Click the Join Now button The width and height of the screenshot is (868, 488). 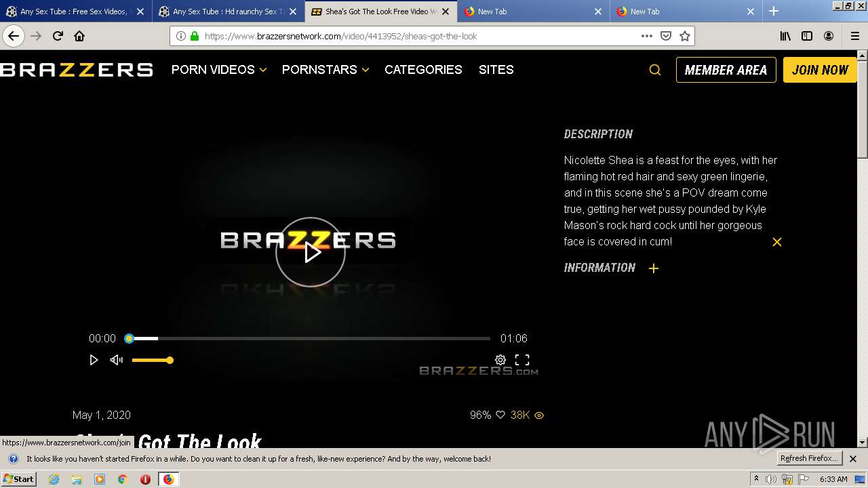[820, 70]
